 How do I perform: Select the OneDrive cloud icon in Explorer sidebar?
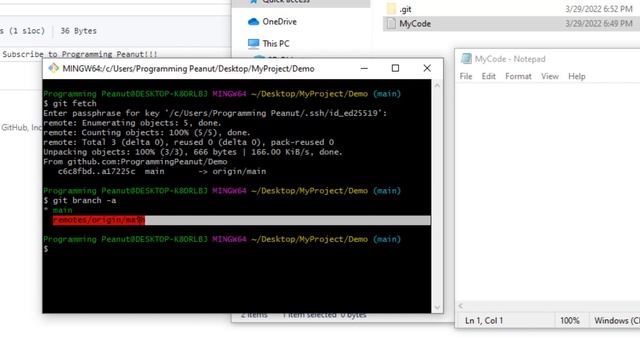[253, 22]
